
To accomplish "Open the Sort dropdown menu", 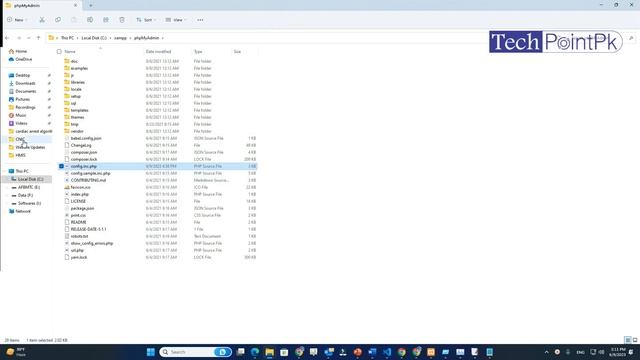I will pyautogui.click(x=146, y=20).
